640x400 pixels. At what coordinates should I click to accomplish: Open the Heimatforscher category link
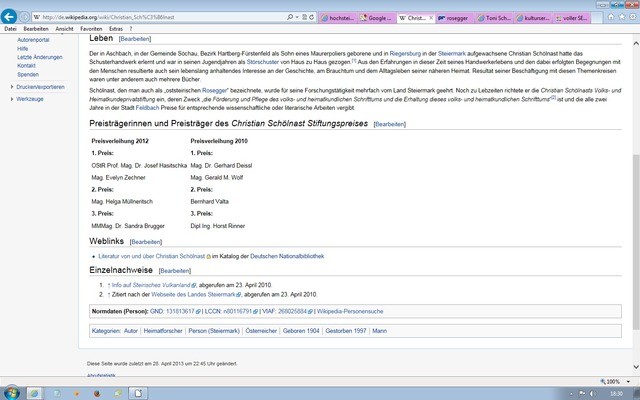coord(163,331)
